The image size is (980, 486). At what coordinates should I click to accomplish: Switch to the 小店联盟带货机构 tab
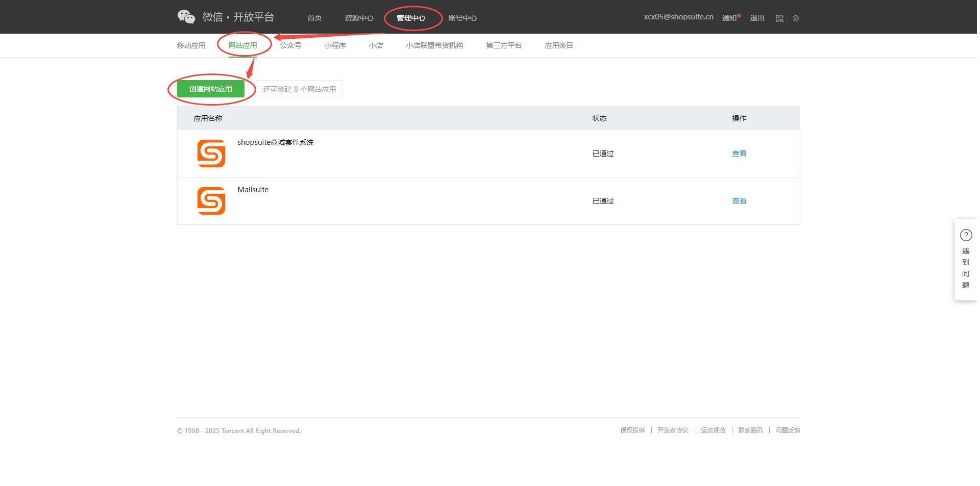click(434, 45)
